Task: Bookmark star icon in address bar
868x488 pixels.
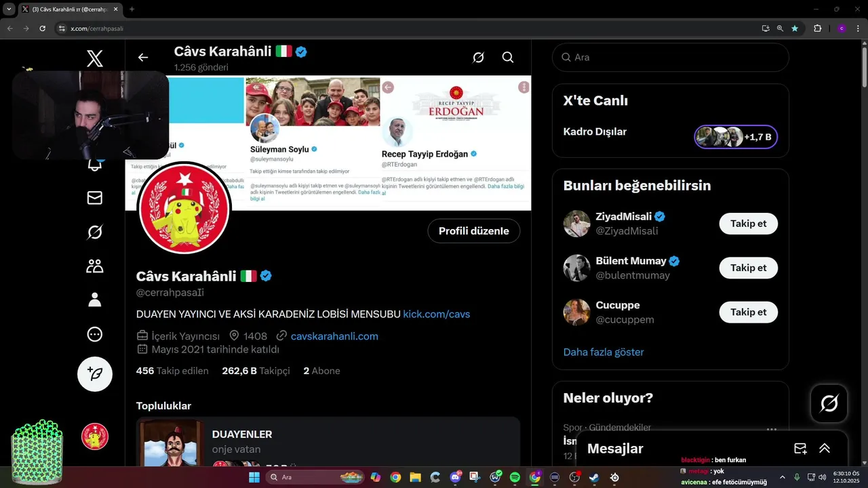Action: (795, 28)
